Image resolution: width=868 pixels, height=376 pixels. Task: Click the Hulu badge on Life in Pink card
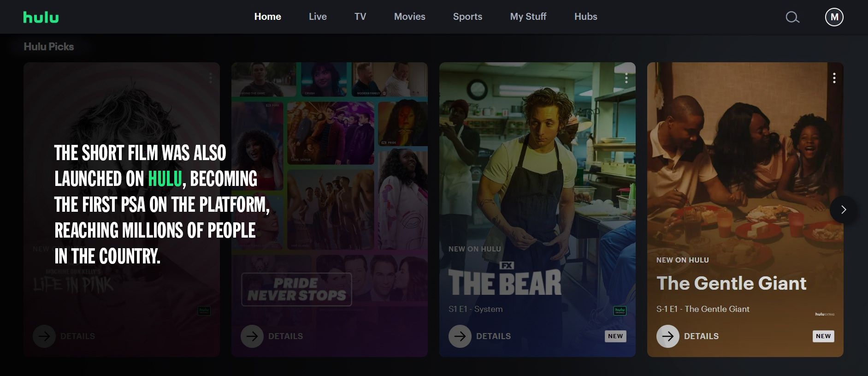[x=204, y=311]
